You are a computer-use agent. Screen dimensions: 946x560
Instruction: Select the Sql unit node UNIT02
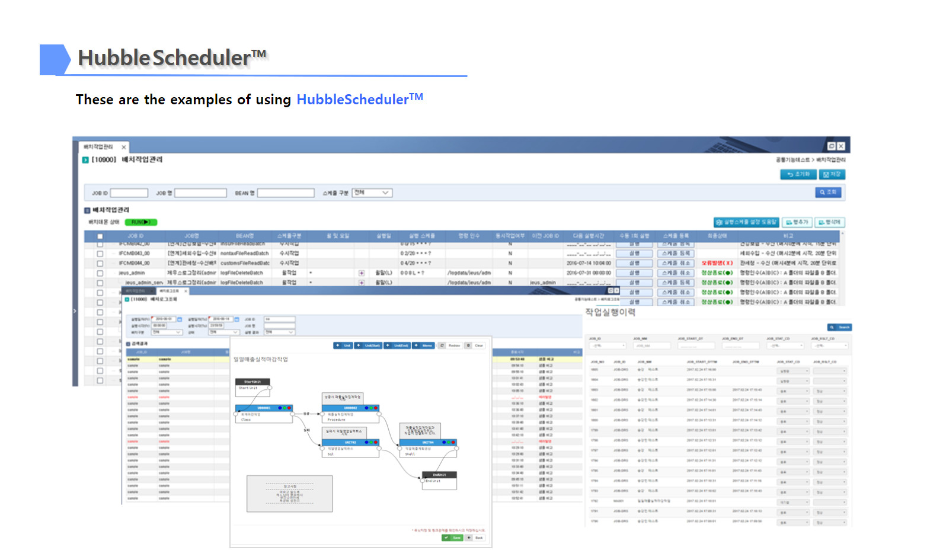point(350,449)
